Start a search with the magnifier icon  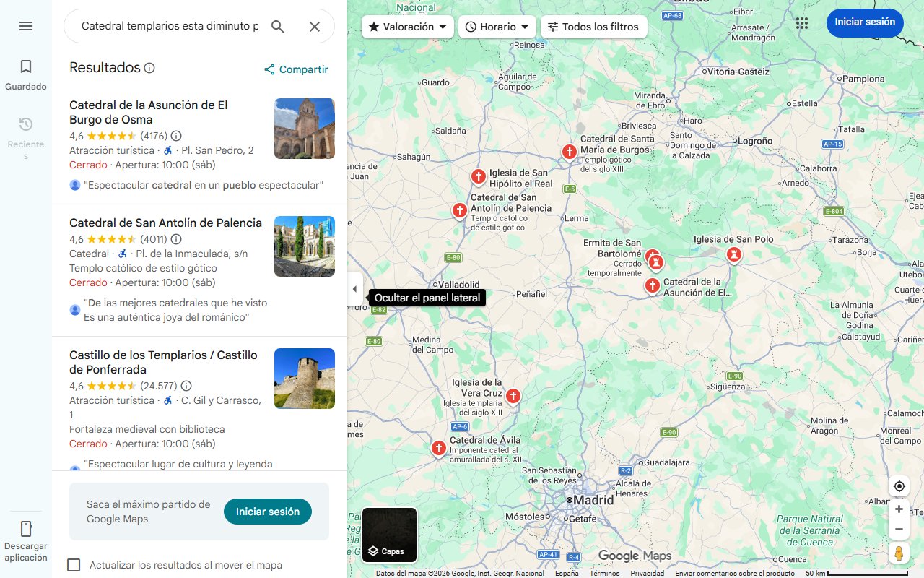[x=278, y=26]
